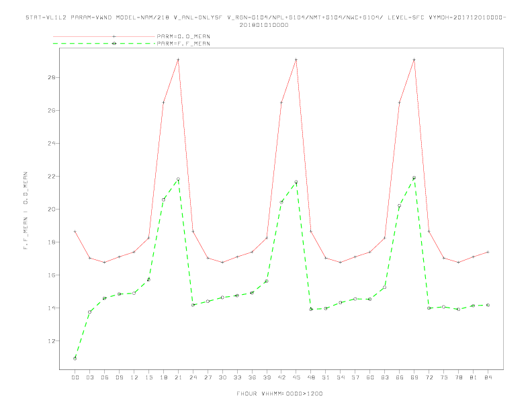532x411 pixels.
Task: Click the x-axis hour label 27
Action: click(x=208, y=377)
